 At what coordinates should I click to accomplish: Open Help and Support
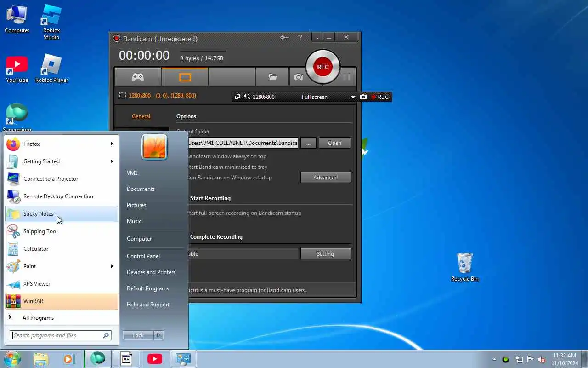[x=148, y=305]
